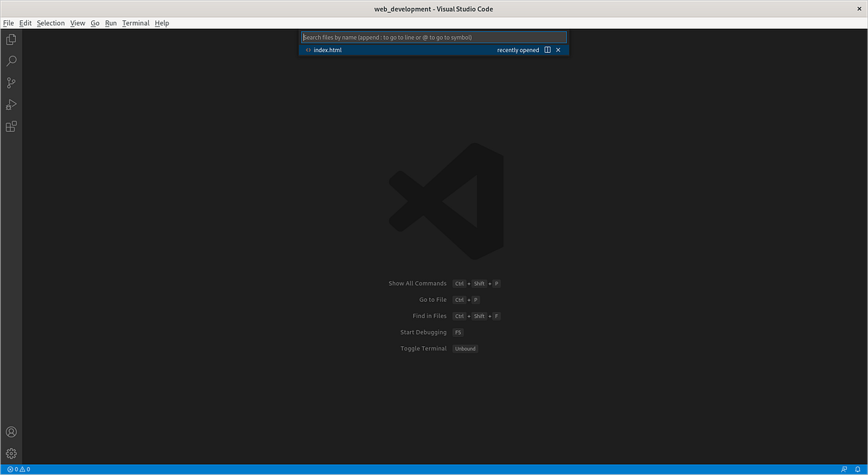Open the Run and Debug view
The width and height of the screenshot is (868, 475).
11,104
